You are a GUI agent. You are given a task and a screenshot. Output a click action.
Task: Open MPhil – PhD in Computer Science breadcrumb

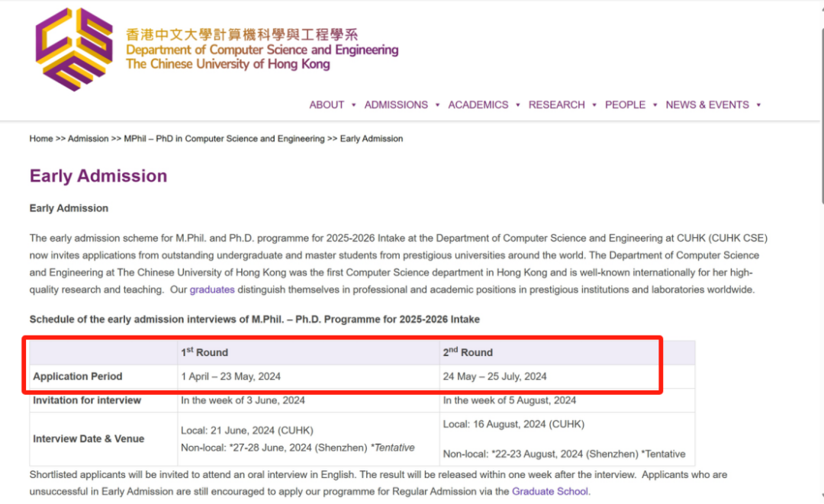[224, 139]
